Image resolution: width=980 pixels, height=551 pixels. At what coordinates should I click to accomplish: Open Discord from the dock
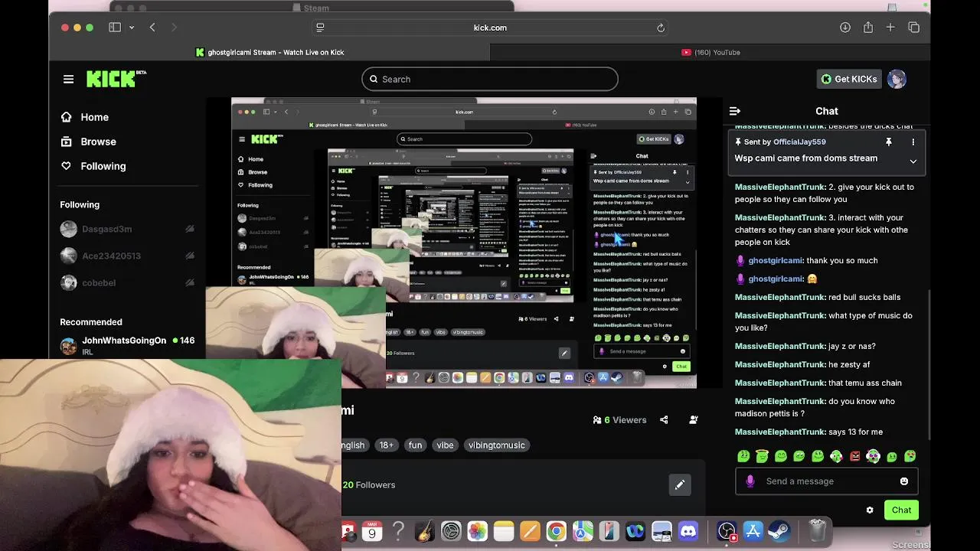tap(688, 530)
